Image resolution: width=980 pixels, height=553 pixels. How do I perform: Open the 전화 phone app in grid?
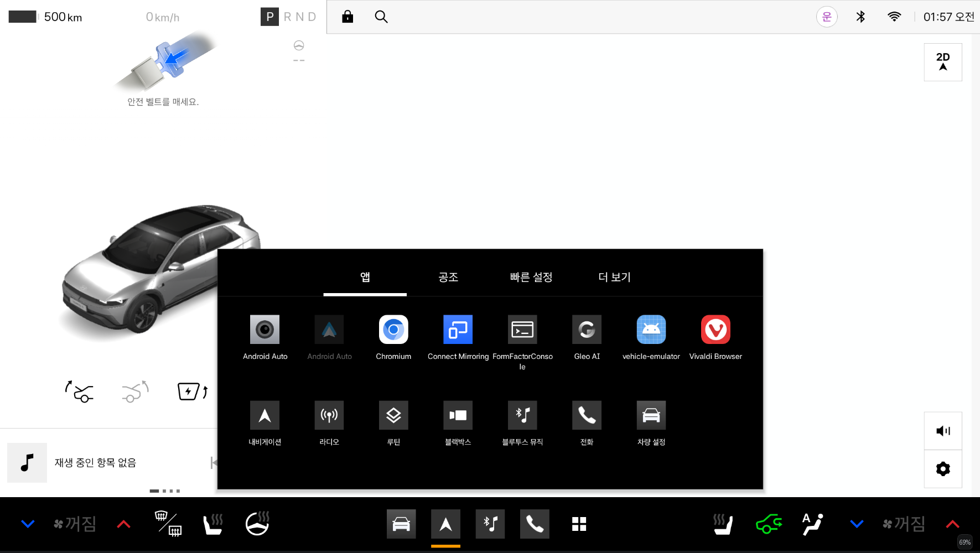[587, 415]
